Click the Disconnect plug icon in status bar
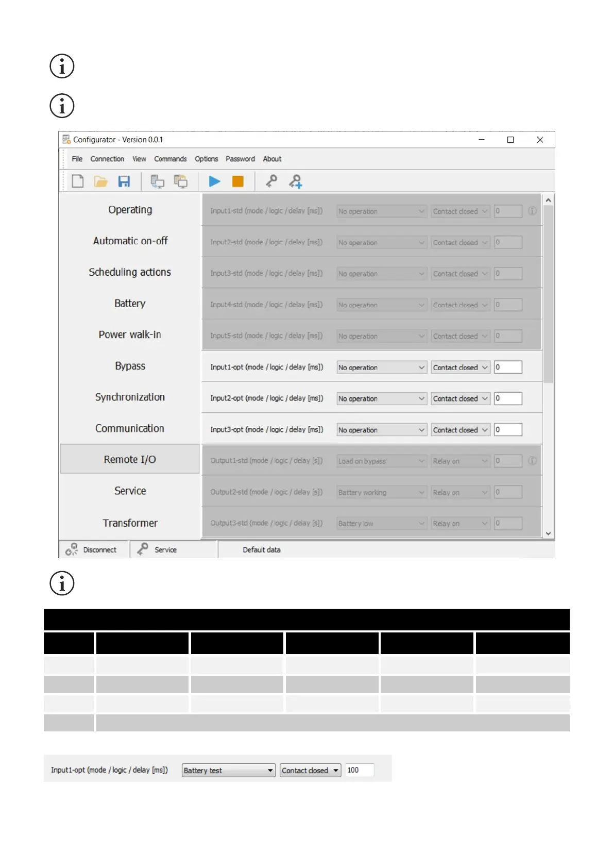 point(72,549)
